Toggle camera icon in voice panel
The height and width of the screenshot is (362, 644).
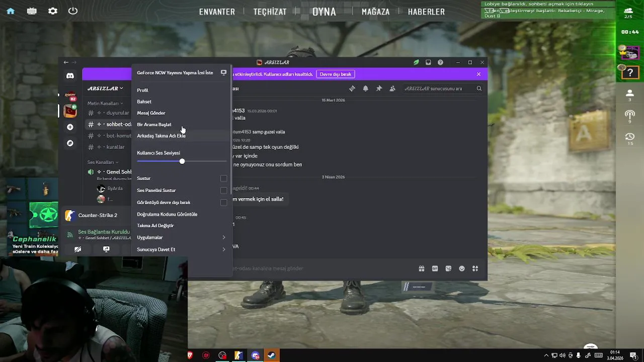pos(77,249)
